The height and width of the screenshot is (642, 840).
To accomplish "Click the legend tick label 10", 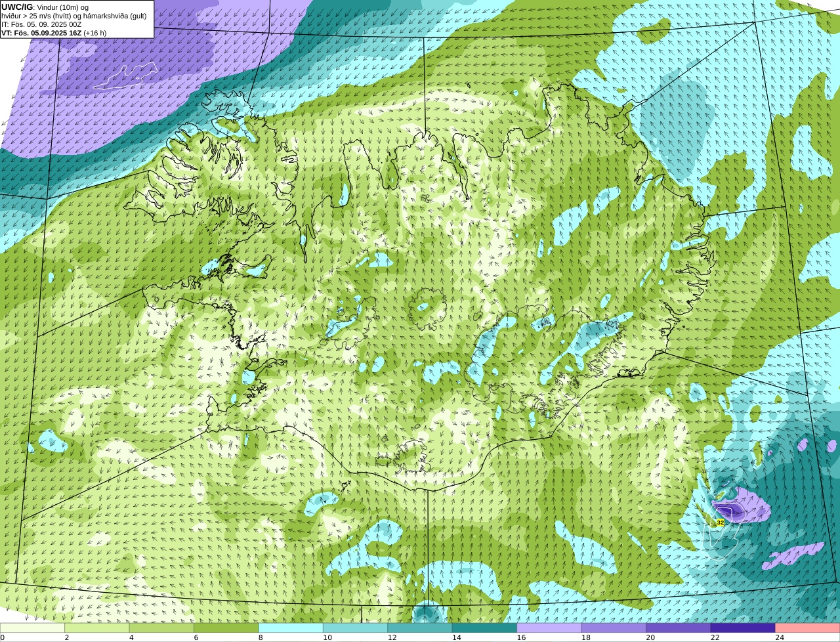I will pyautogui.click(x=327, y=637).
